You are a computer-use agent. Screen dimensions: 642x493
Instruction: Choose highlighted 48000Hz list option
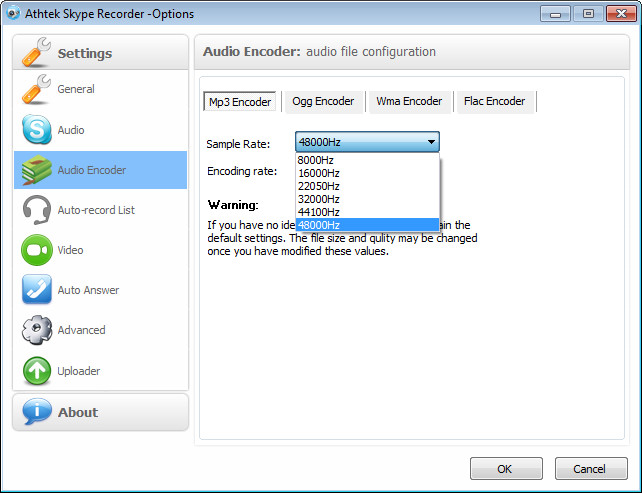(x=367, y=225)
